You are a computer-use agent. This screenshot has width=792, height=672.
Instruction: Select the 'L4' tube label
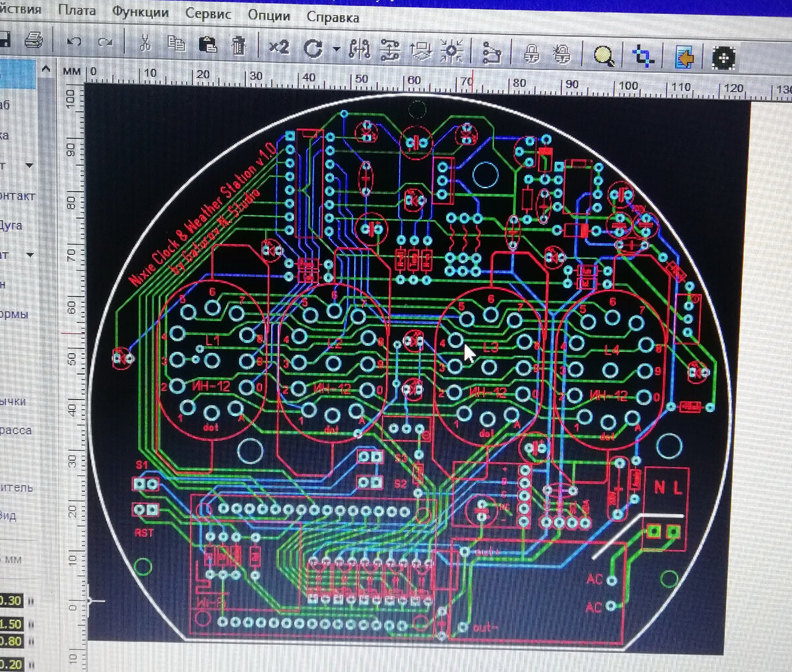[611, 349]
